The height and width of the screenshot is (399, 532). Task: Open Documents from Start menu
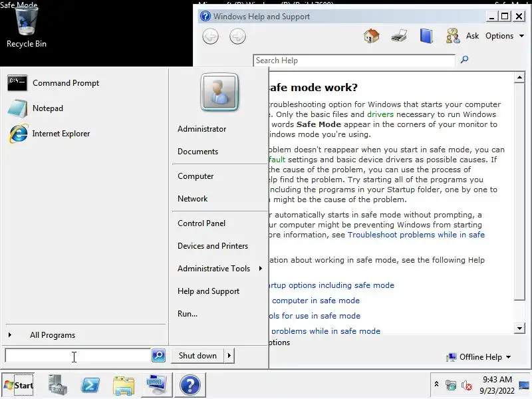[198, 152]
